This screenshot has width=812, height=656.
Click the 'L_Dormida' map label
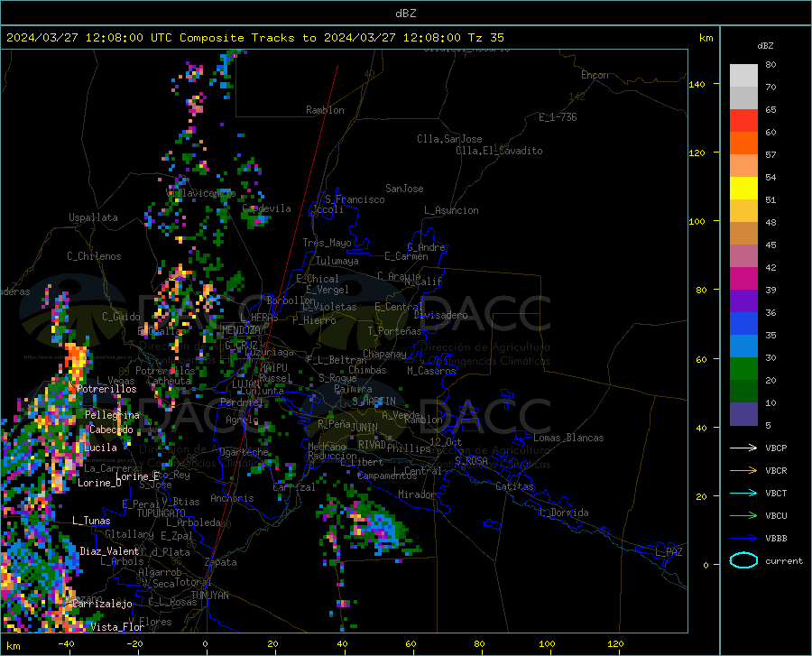pos(563,513)
